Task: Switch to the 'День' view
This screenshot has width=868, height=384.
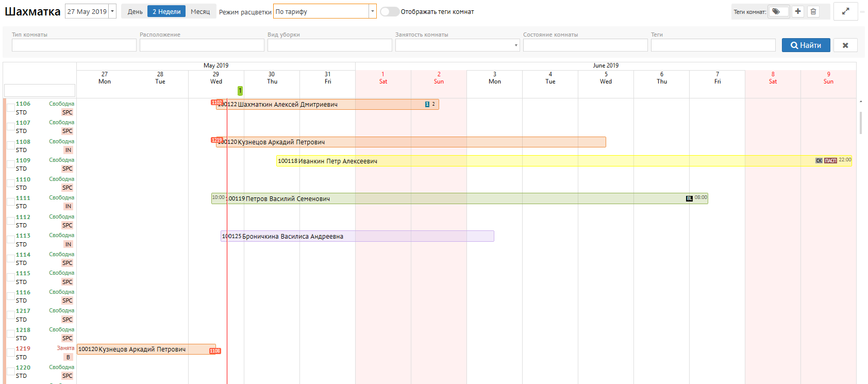Action: click(135, 11)
